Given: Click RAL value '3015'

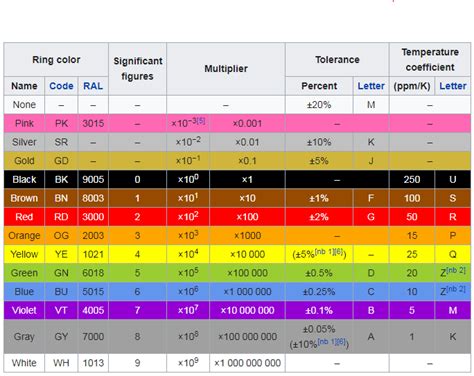Looking at the screenshot, I should click(x=93, y=123).
